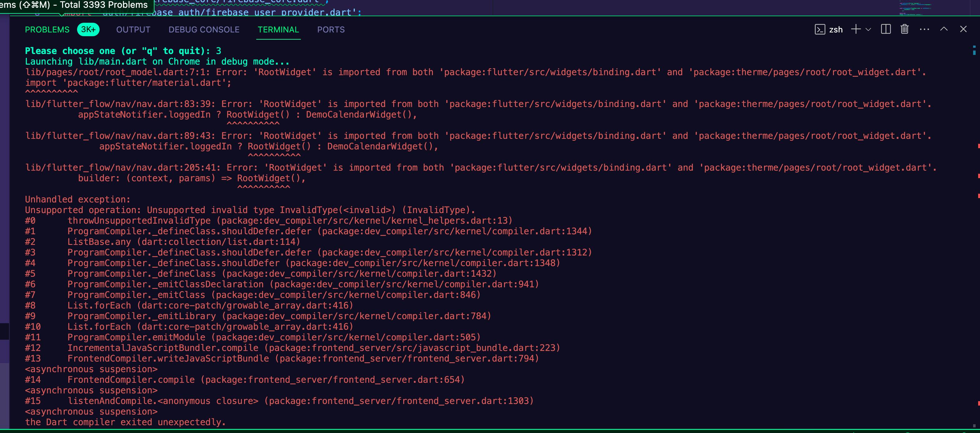The image size is (980, 433).
Task: Click stack frame #14 FrontendCompiler.compile
Action: click(245, 380)
